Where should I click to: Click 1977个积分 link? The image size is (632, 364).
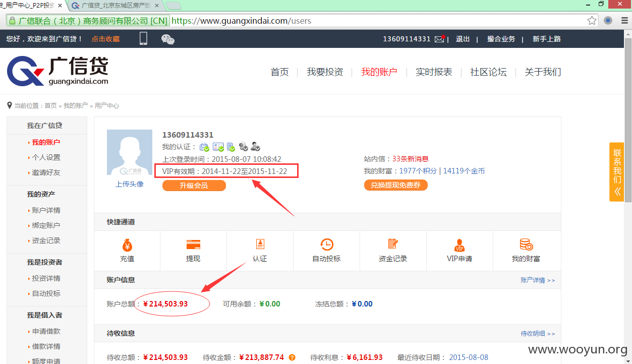tap(418, 171)
